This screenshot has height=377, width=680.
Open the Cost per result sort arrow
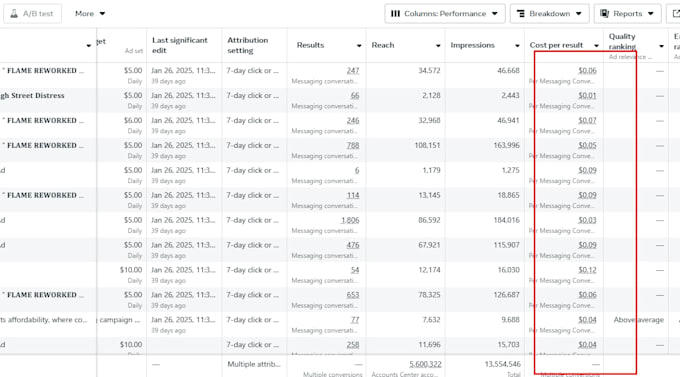click(596, 46)
